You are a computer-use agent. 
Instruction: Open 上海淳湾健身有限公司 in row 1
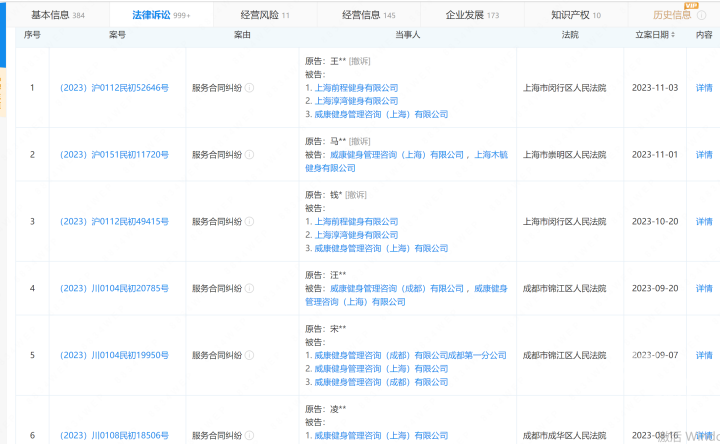click(x=356, y=101)
